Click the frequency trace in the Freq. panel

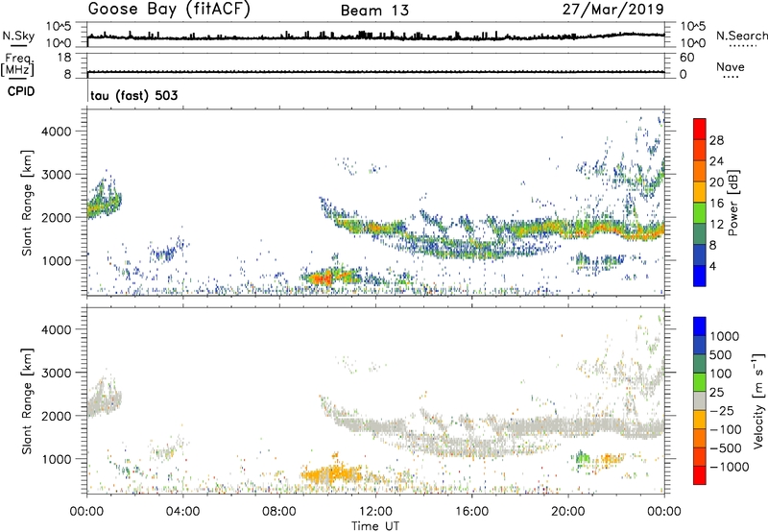pos(375,72)
